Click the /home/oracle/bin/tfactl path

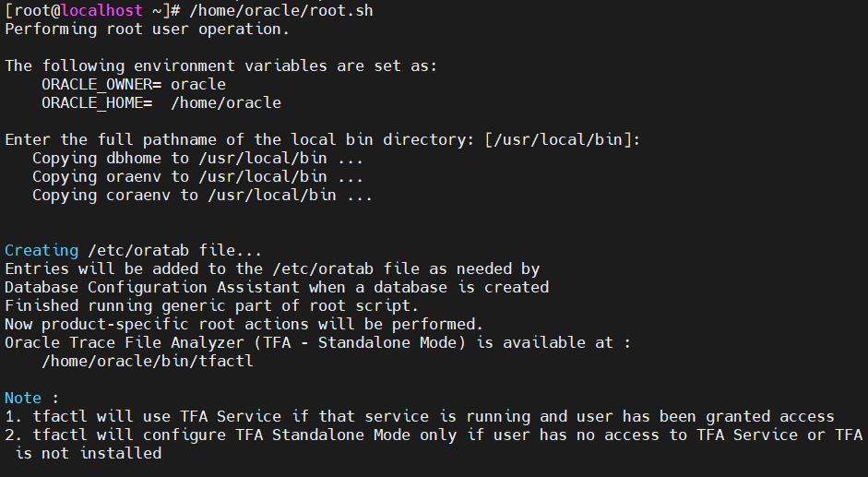point(147,361)
